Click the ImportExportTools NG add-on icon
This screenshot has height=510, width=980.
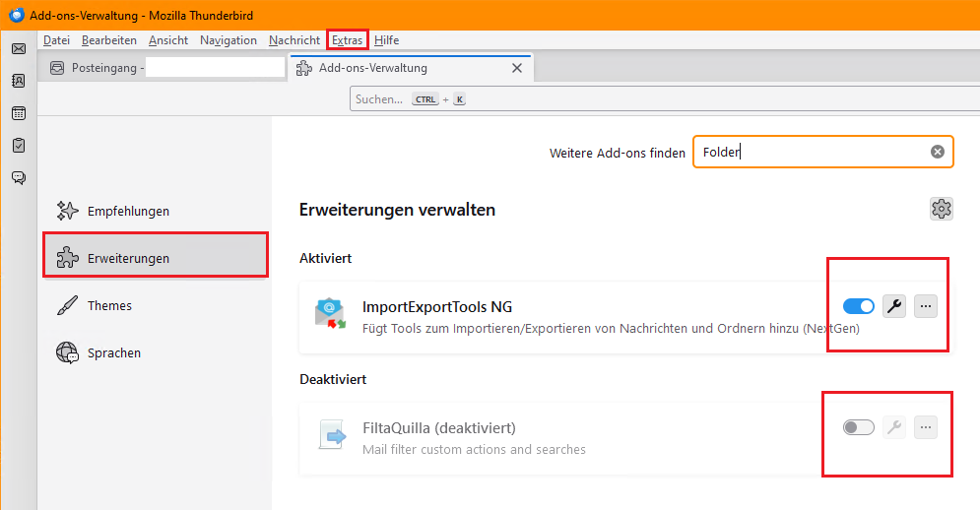(x=331, y=314)
